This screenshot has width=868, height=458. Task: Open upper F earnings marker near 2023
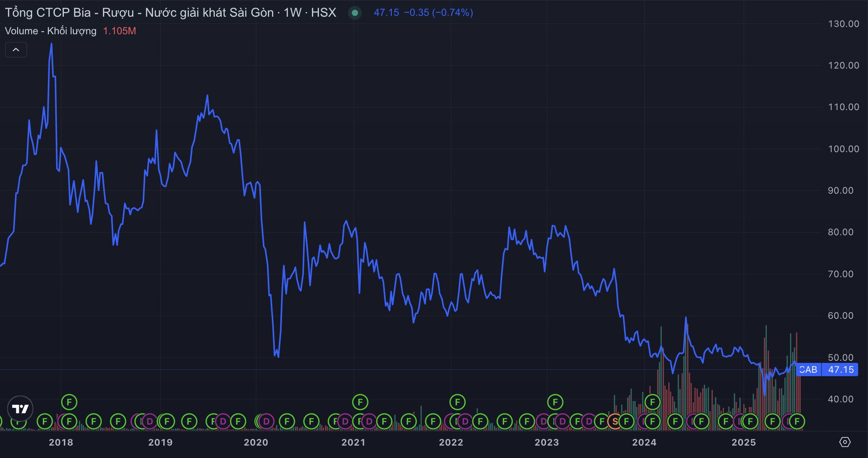click(x=555, y=402)
